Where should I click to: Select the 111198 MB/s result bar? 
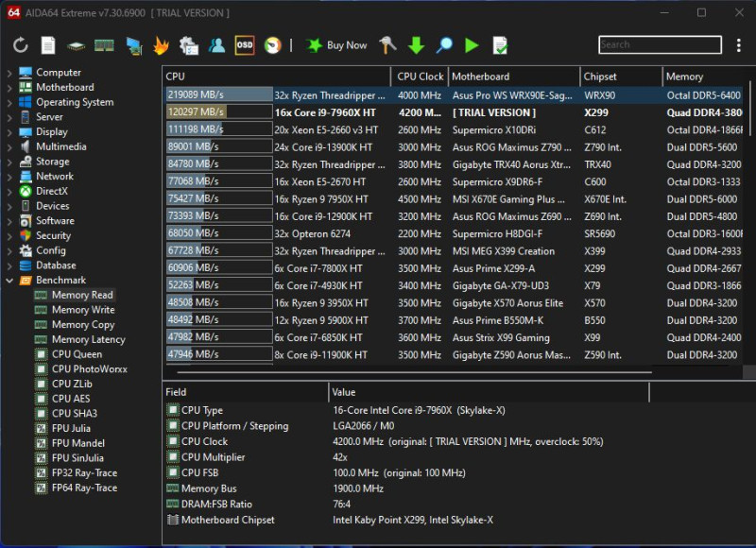click(219, 129)
